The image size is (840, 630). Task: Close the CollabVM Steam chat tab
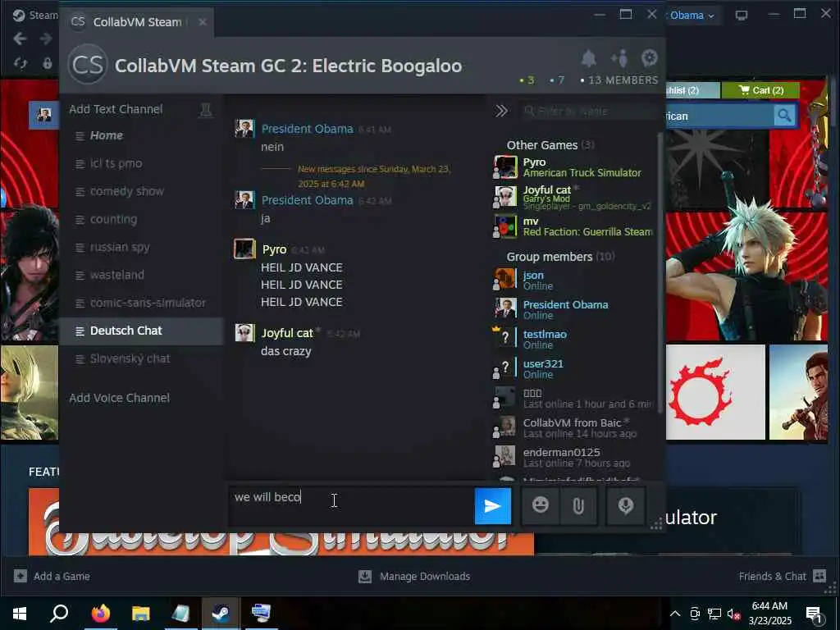[x=203, y=22]
